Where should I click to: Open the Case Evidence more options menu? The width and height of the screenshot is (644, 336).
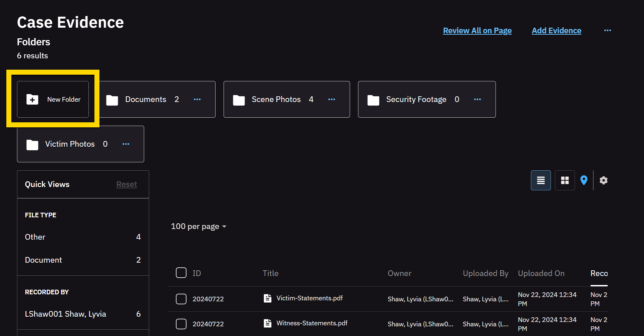(x=607, y=30)
